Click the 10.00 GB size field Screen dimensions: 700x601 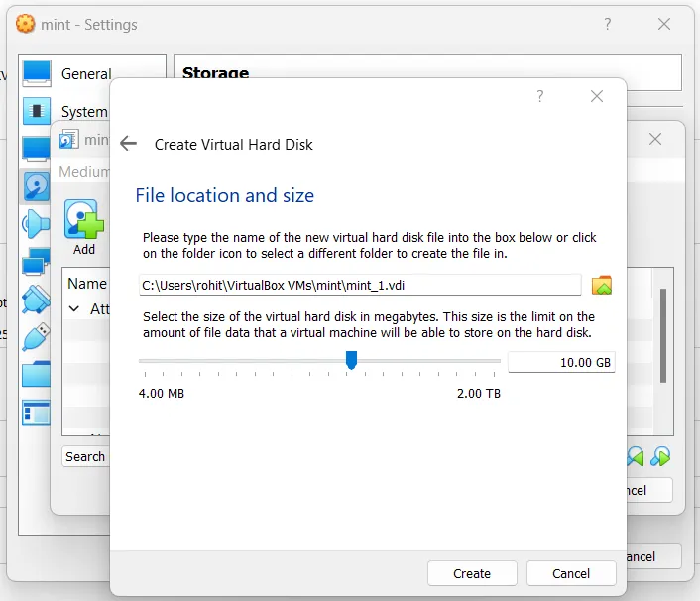(561, 362)
